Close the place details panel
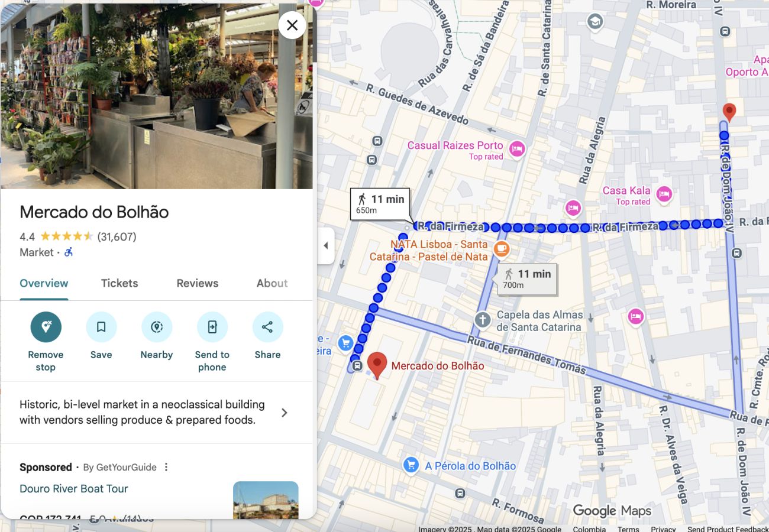Image resolution: width=769 pixels, height=532 pixels. [292, 25]
